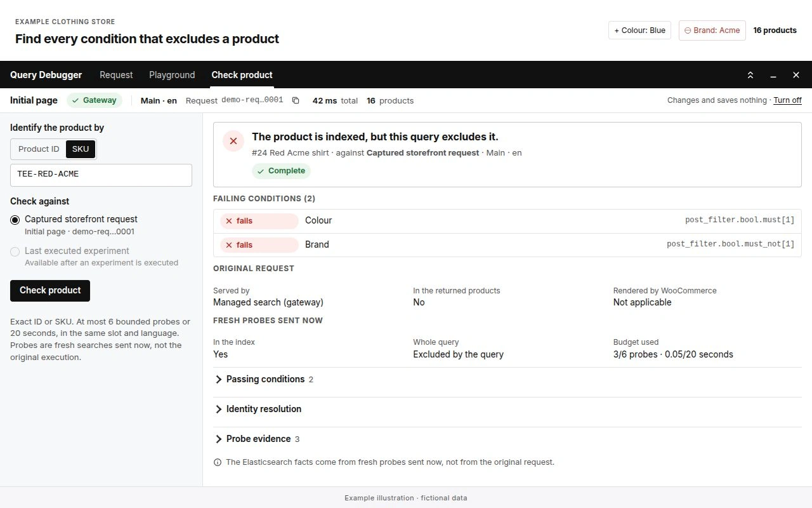812x508 pixels.
Task: Click the fails badge on the Brand row
Action: 259,245
